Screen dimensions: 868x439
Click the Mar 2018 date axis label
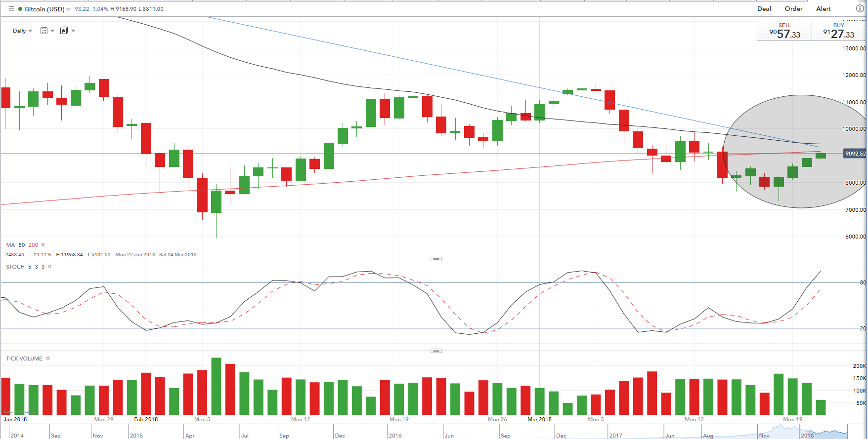[x=539, y=419]
